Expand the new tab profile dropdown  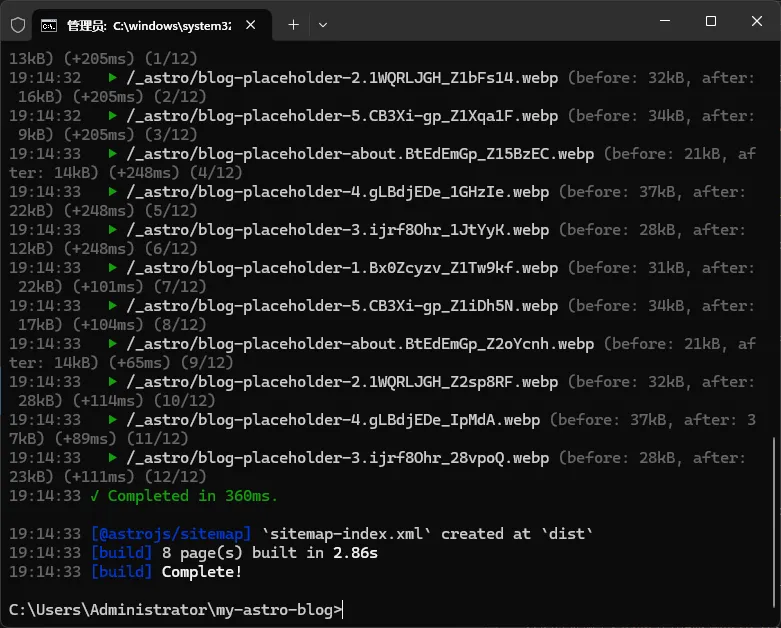[x=322, y=24]
